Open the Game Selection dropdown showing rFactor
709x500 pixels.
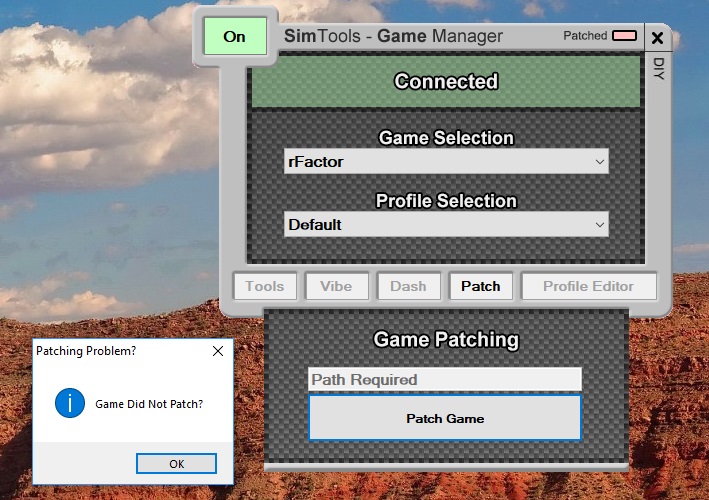(x=446, y=161)
